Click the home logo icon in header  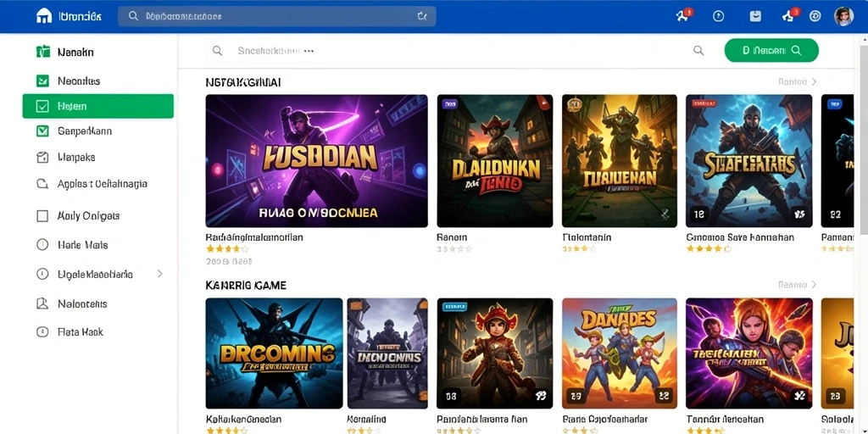click(x=43, y=17)
